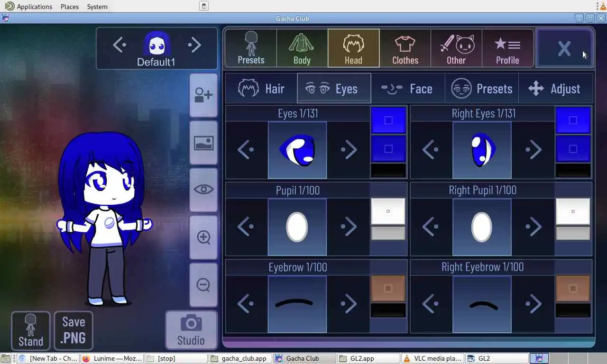Open the brown Eyebrow color swatch
The width and height of the screenshot is (607, 364).
tap(388, 288)
